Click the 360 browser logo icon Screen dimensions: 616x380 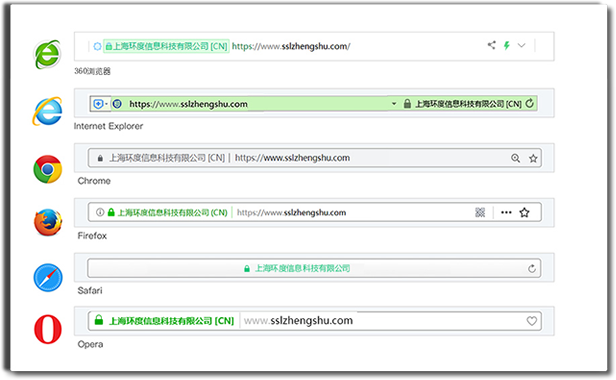pos(48,54)
